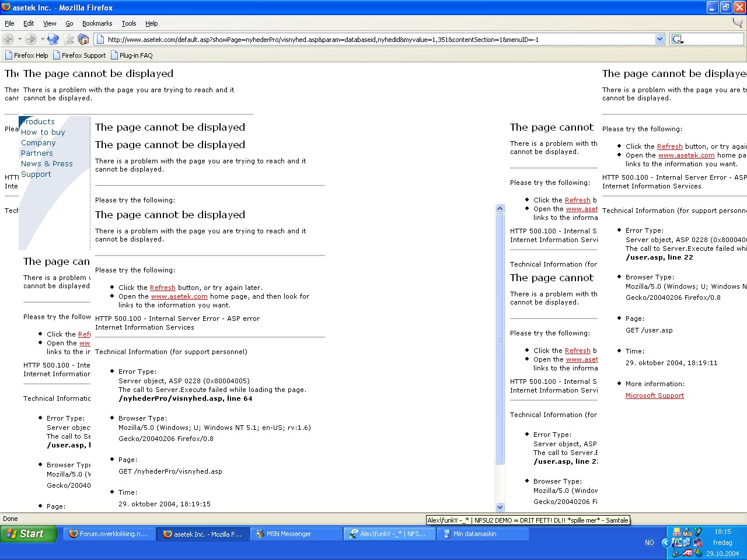
Task: Click text 'GET /user.asp'
Action: pyautogui.click(x=649, y=330)
